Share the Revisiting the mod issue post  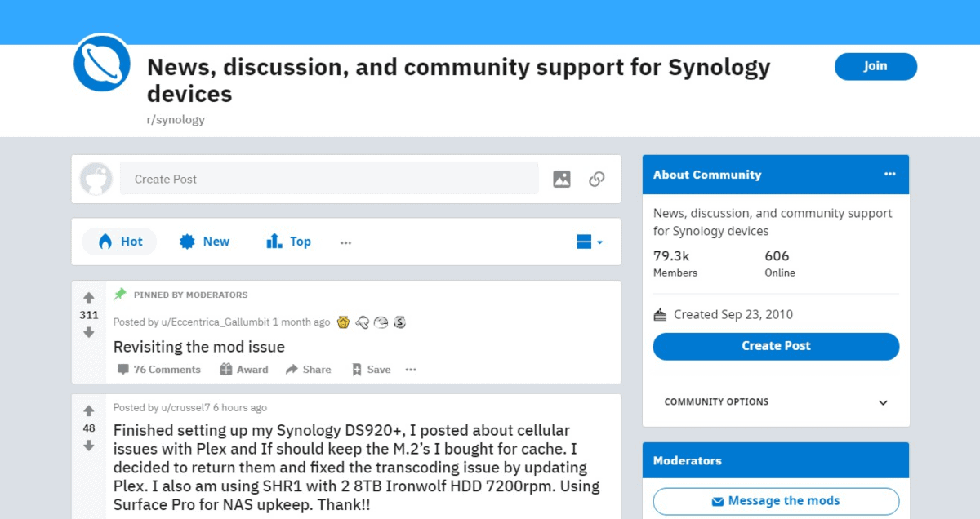[x=308, y=370]
